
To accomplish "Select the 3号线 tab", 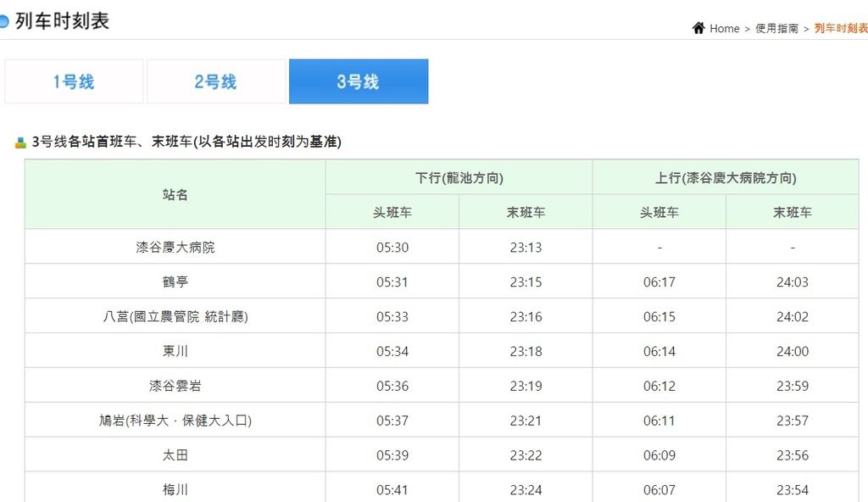I will [359, 81].
